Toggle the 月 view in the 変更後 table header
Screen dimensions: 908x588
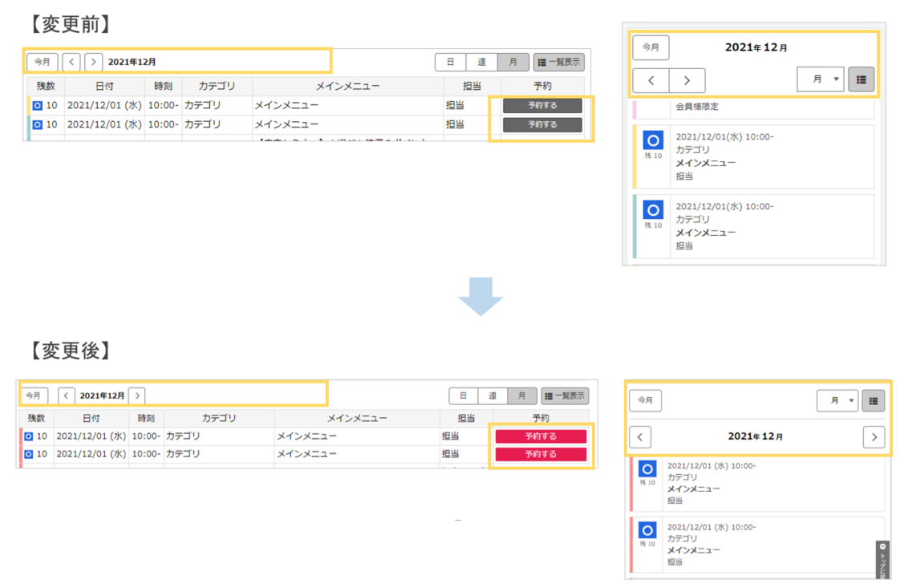[x=522, y=395]
